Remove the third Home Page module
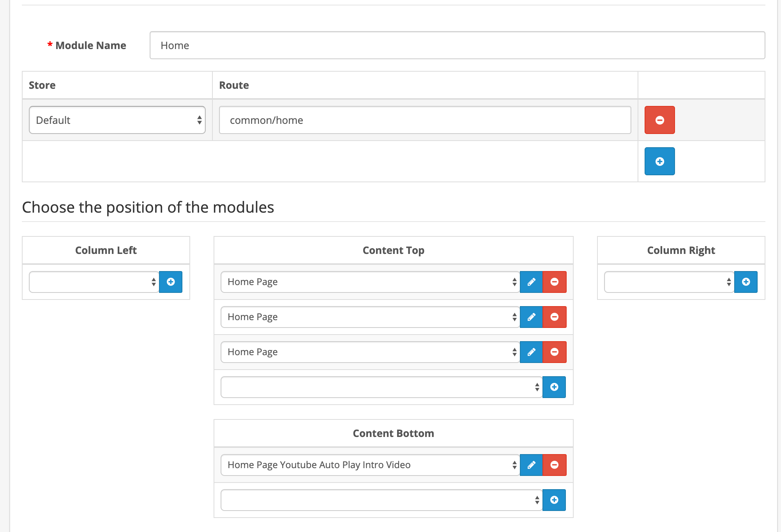 tap(554, 352)
